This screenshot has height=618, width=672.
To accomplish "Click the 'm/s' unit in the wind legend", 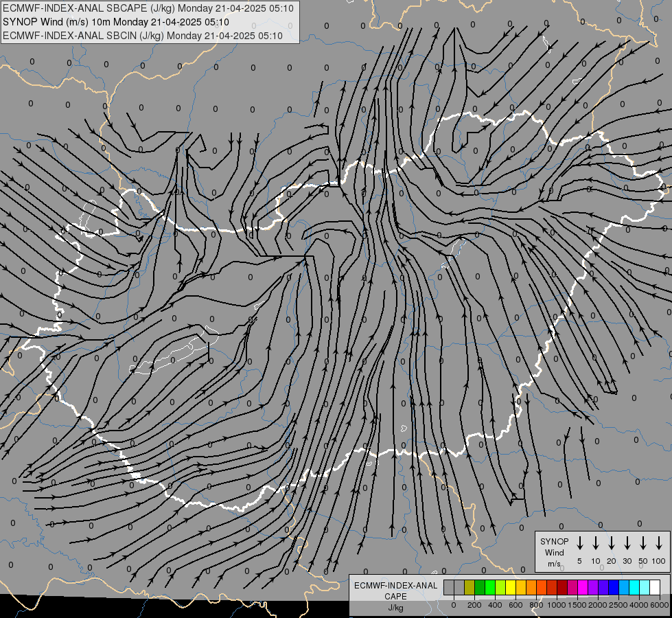I will [x=554, y=564].
